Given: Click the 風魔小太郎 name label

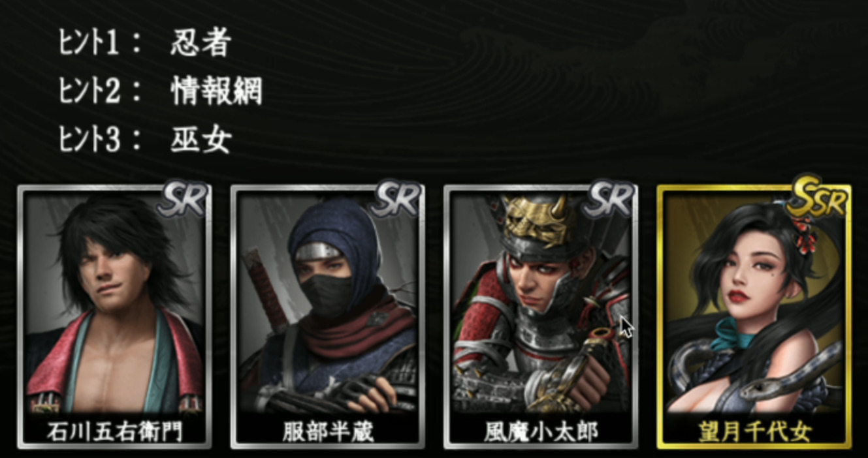Looking at the screenshot, I should tap(541, 431).
